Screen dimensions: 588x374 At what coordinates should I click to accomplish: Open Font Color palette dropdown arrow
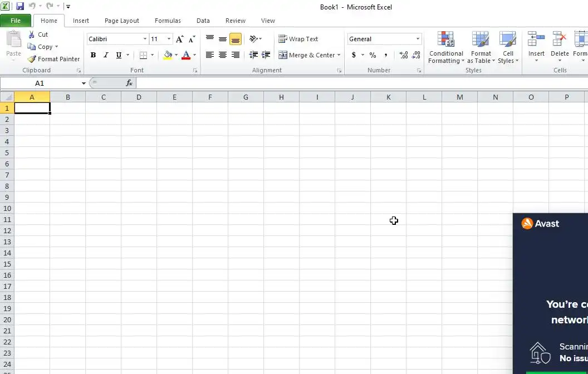coord(195,55)
